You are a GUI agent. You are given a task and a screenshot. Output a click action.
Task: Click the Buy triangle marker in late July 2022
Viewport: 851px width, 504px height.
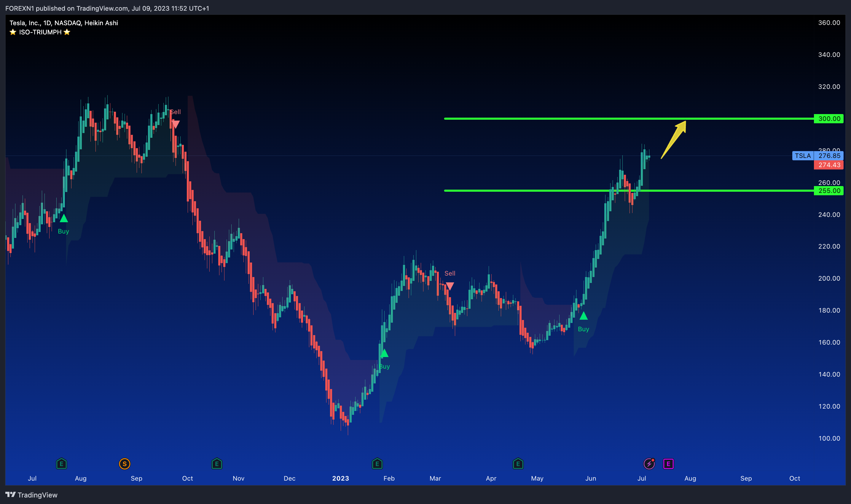tap(63, 218)
